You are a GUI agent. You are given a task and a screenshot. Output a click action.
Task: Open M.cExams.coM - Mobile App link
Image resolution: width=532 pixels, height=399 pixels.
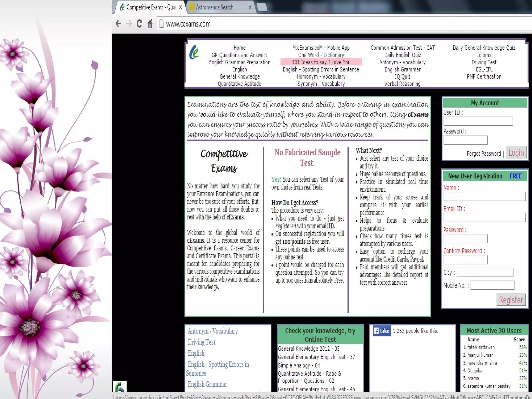click(321, 48)
